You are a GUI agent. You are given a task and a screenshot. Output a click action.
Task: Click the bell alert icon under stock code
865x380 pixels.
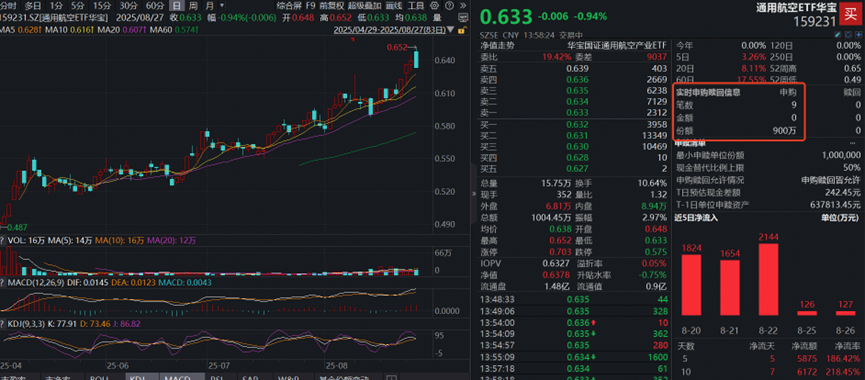pos(848,35)
